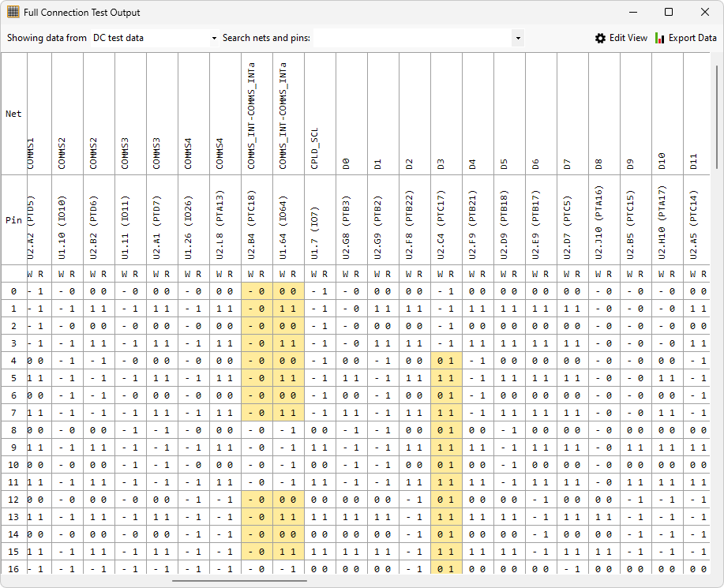
Task: Maximize the Full Connection Test Output window
Action: (x=669, y=12)
